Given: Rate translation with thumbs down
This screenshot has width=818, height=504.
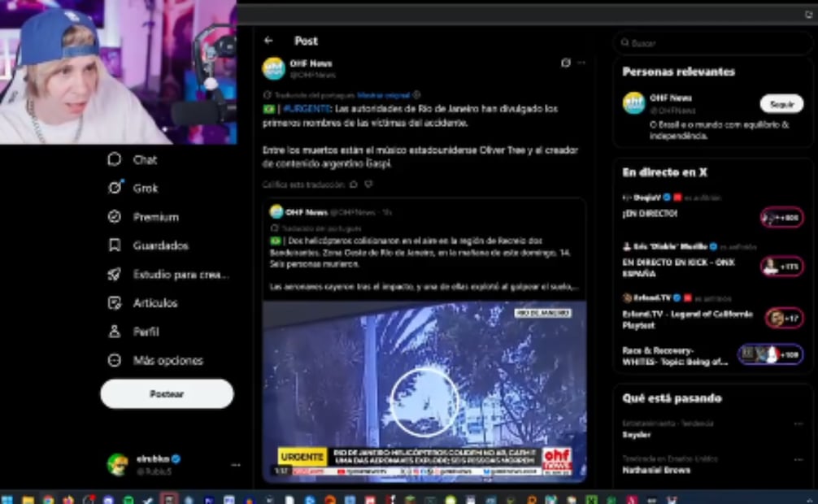Looking at the screenshot, I should [369, 185].
